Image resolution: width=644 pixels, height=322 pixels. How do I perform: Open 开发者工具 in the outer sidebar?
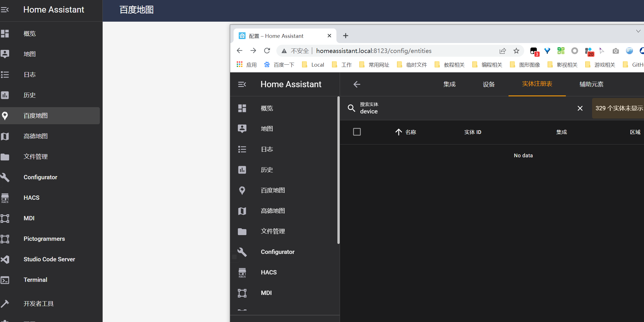(x=50, y=304)
